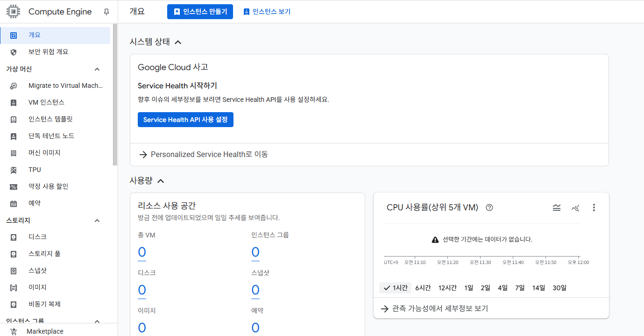
Task: Click the Marketplace cart icon
Action: pyautogui.click(x=14, y=331)
